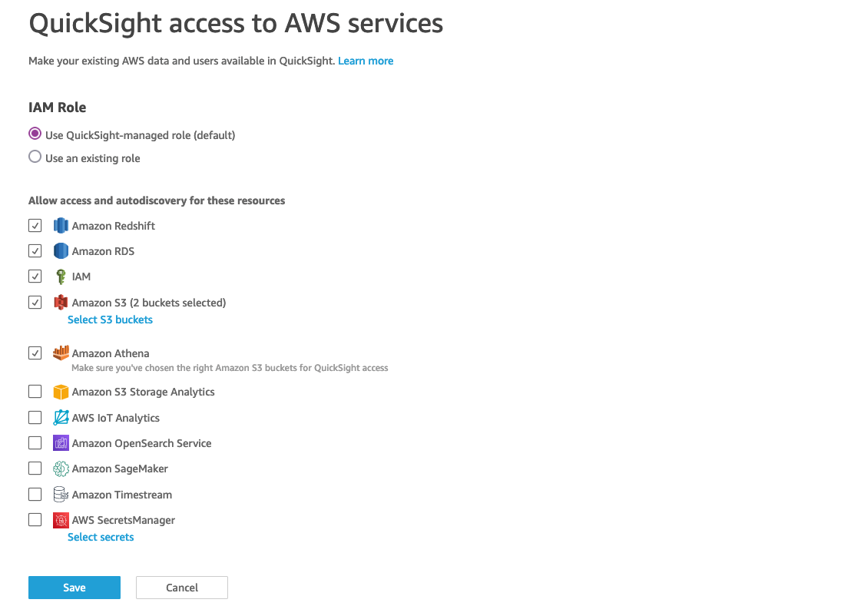Click the Amazon SageMaker icon
864x616 pixels.
(x=61, y=469)
